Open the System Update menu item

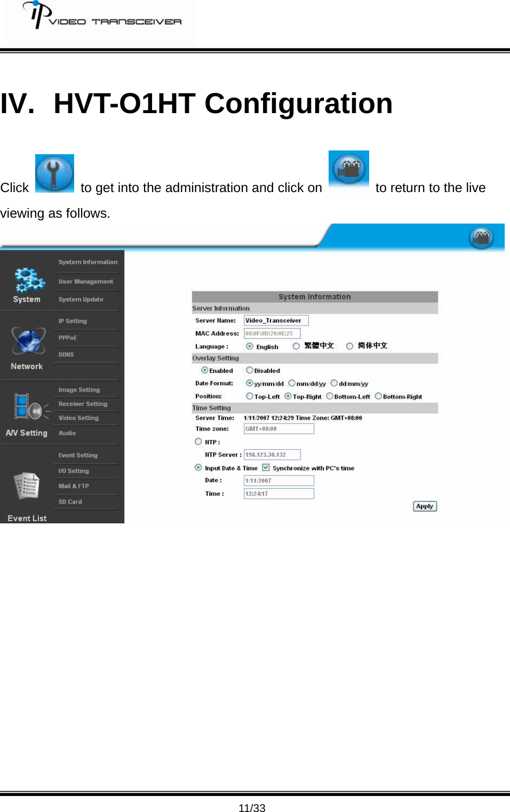tap(81, 299)
